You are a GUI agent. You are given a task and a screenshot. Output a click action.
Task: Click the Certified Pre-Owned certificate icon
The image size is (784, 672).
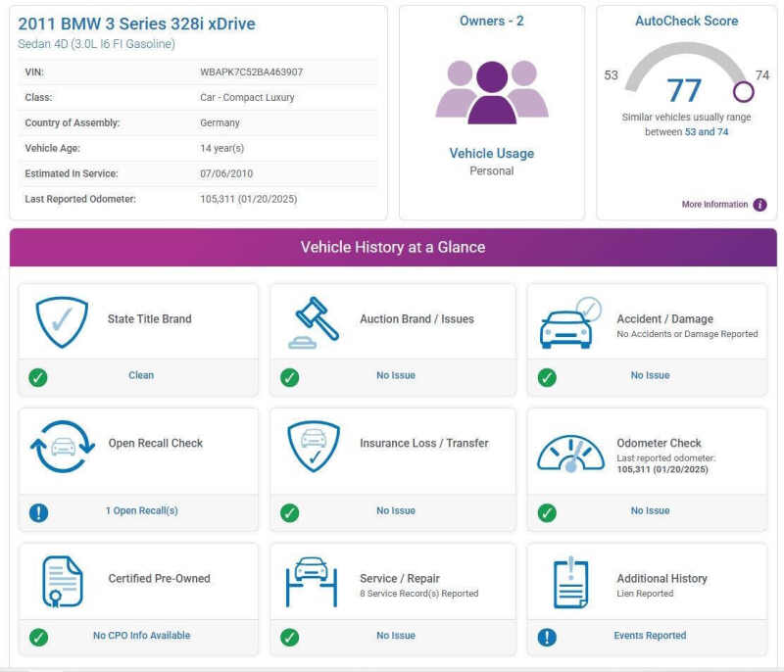coord(62,581)
